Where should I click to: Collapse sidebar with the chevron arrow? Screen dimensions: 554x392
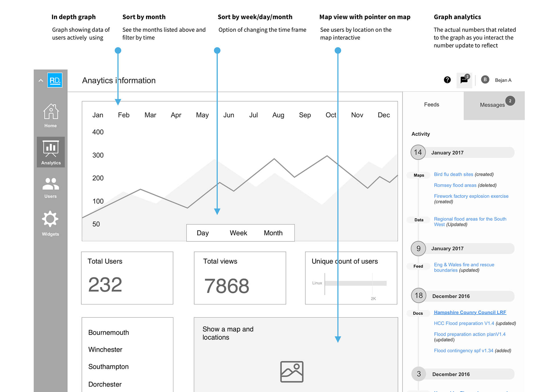[x=41, y=80]
